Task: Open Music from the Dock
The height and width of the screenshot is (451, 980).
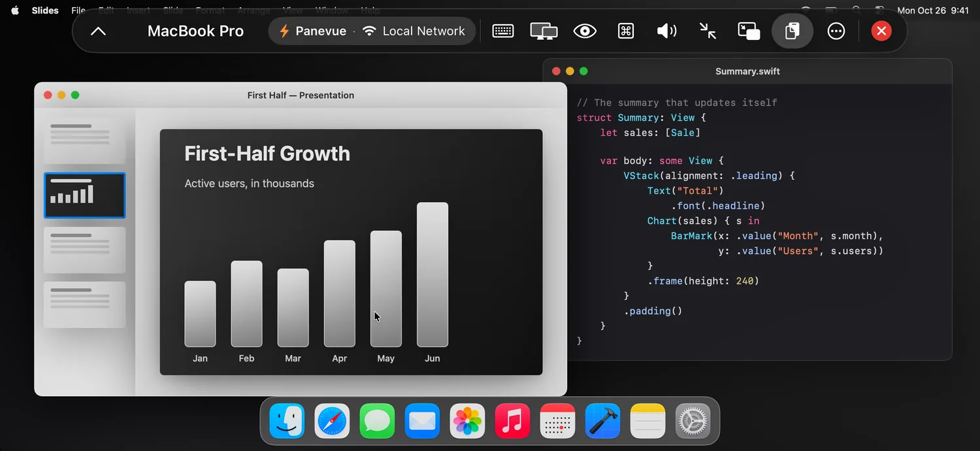Action: (512, 421)
